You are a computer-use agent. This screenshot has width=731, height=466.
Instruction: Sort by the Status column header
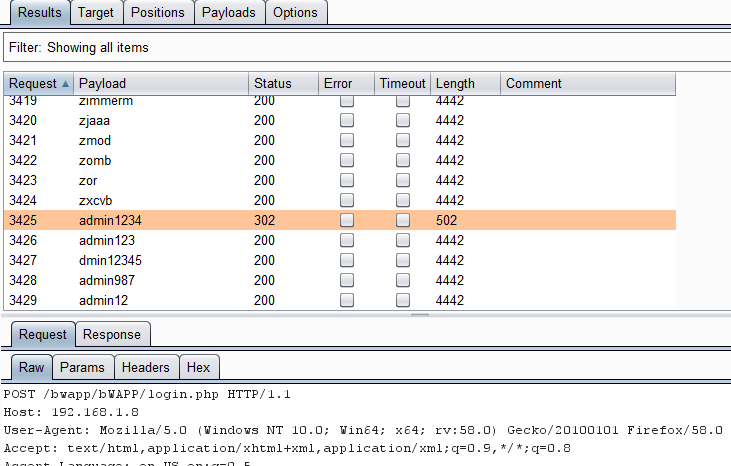coord(283,83)
